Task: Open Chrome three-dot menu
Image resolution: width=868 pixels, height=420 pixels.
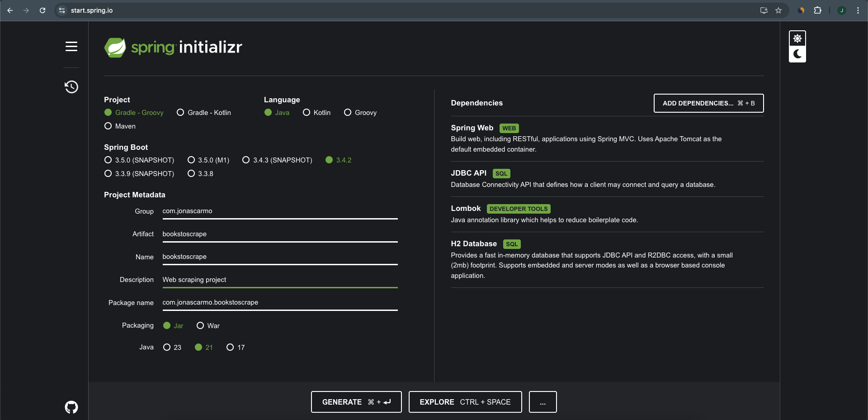Action: click(858, 10)
